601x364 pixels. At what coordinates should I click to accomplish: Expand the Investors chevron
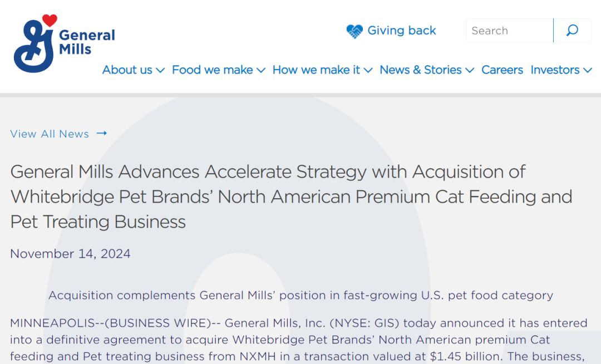tap(587, 70)
